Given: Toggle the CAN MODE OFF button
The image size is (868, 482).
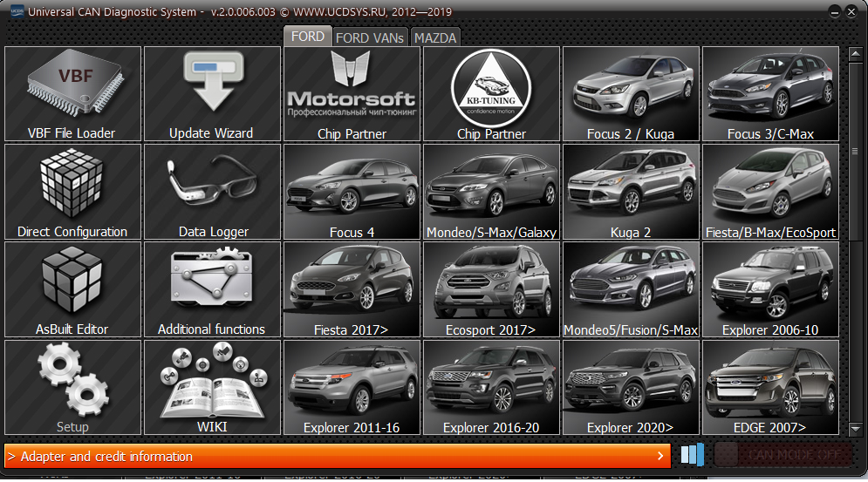Looking at the screenshot, I should (x=783, y=455).
